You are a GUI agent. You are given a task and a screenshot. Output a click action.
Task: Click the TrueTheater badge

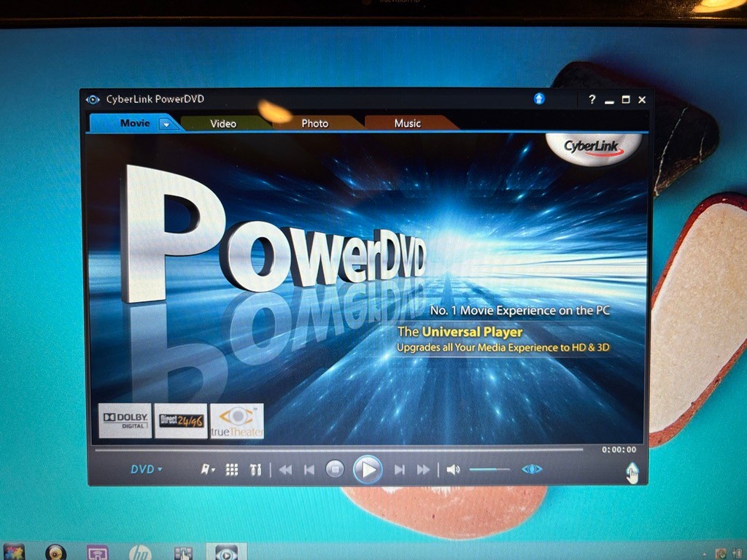point(237,421)
